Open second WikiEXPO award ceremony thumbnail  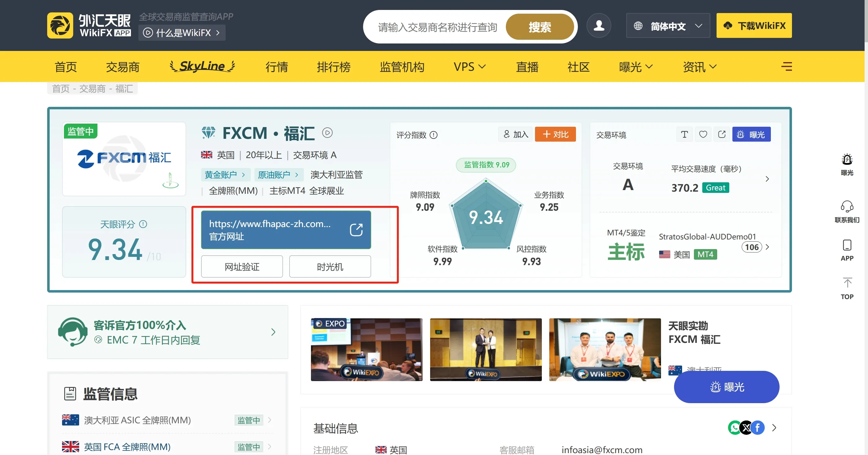[x=486, y=349]
